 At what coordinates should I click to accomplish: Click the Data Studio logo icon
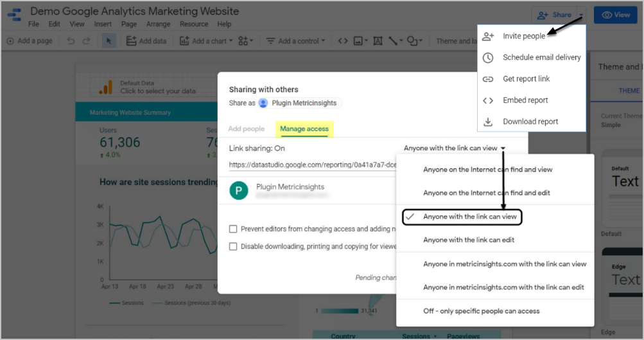[15, 15]
